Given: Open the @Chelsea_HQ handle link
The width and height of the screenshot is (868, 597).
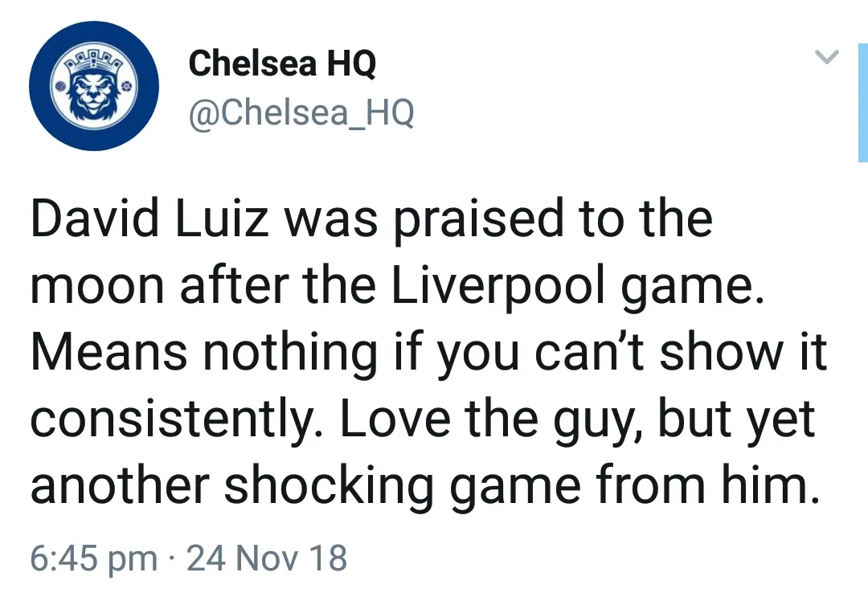Looking at the screenshot, I should [301, 113].
